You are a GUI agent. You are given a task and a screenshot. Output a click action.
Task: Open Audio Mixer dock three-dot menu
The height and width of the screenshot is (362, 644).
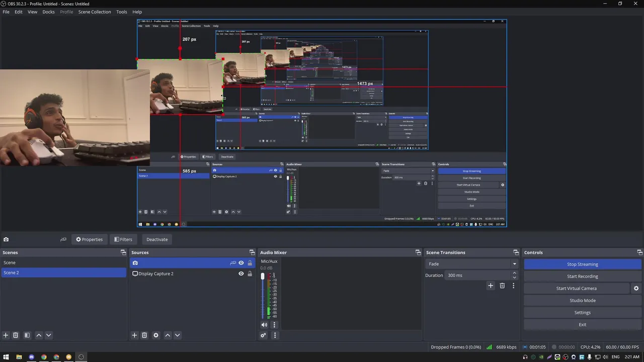pos(275,335)
